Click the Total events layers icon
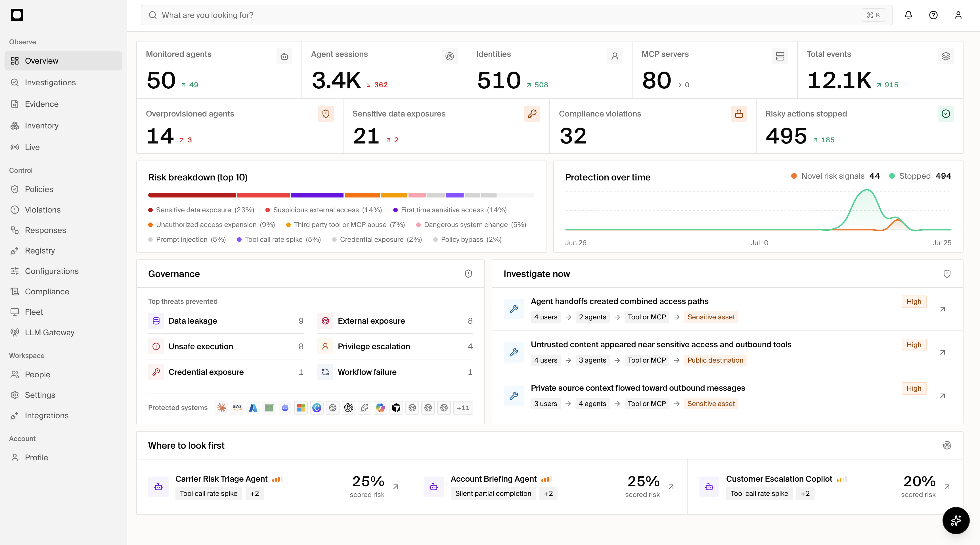Screen dimensions: 980x545 tap(946, 56)
